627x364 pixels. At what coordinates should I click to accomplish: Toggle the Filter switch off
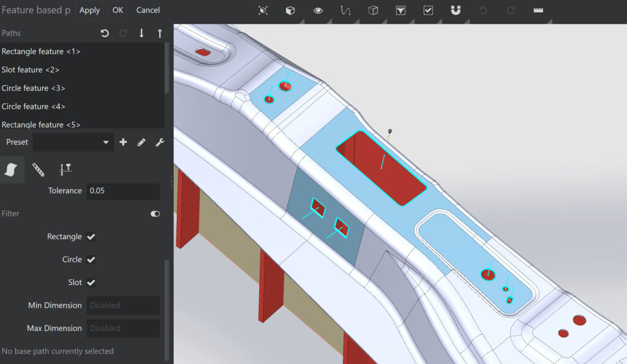point(155,214)
